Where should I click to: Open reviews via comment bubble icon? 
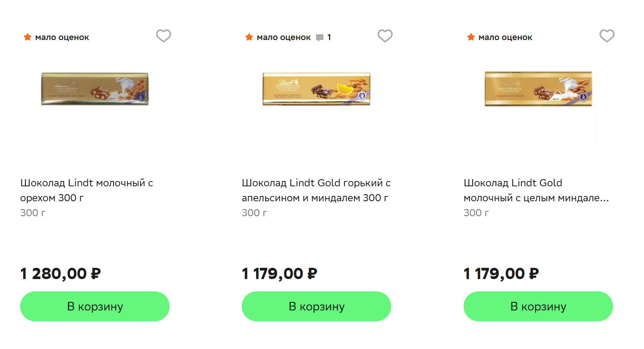point(320,37)
